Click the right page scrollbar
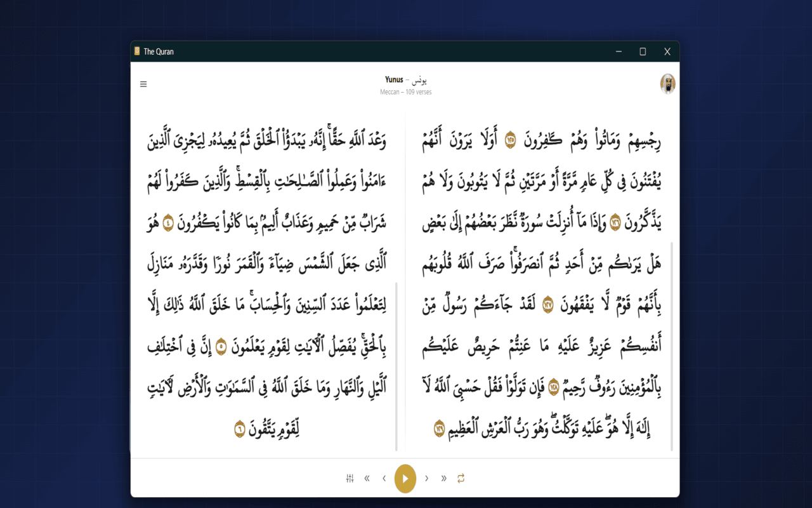This screenshot has height=508, width=812. (672, 346)
